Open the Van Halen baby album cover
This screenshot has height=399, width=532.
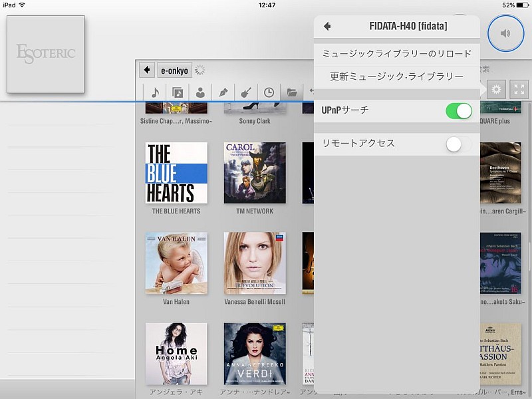(x=176, y=263)
